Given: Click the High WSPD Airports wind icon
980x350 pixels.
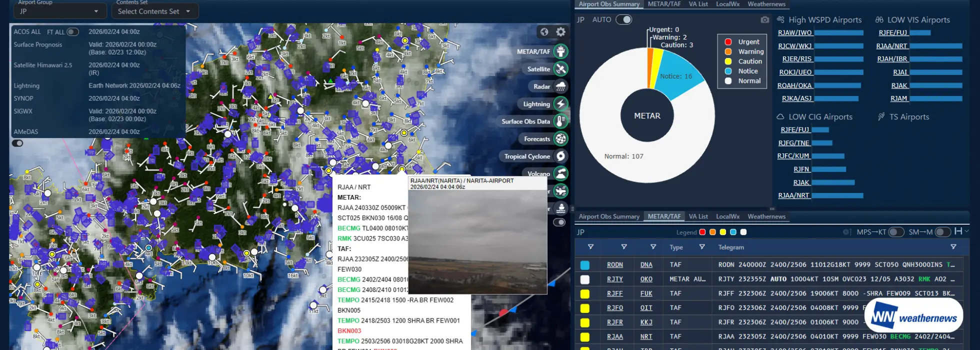Looking at the screenshot, I should [x=780, y=19].
